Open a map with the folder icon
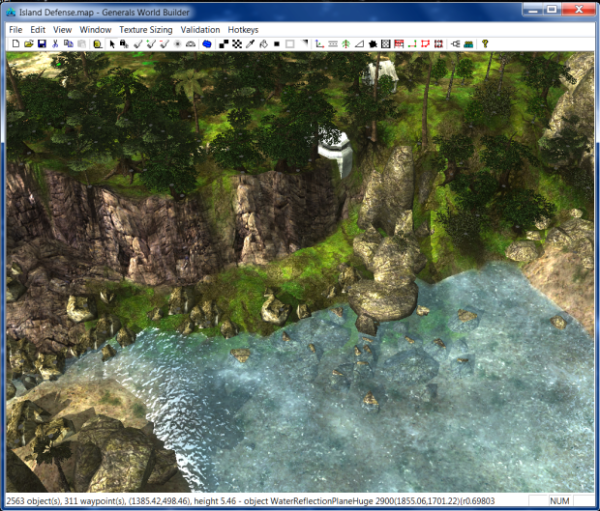Screen dimensions: 600x511 tap(29, 44)
